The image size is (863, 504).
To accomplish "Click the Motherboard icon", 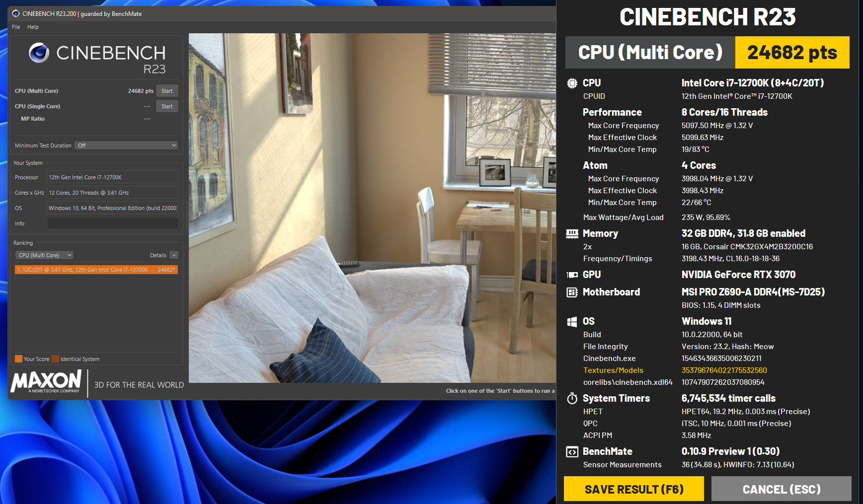I will point(572,292).
